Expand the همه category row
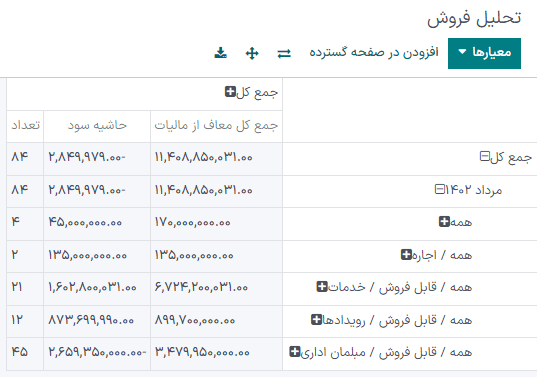 pyautogui.click(x=455, y=222)
